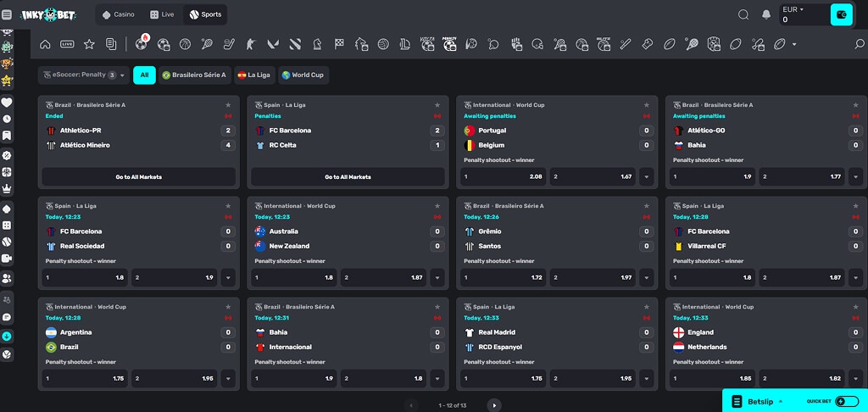Filter by World Cup

coord(303,75)
